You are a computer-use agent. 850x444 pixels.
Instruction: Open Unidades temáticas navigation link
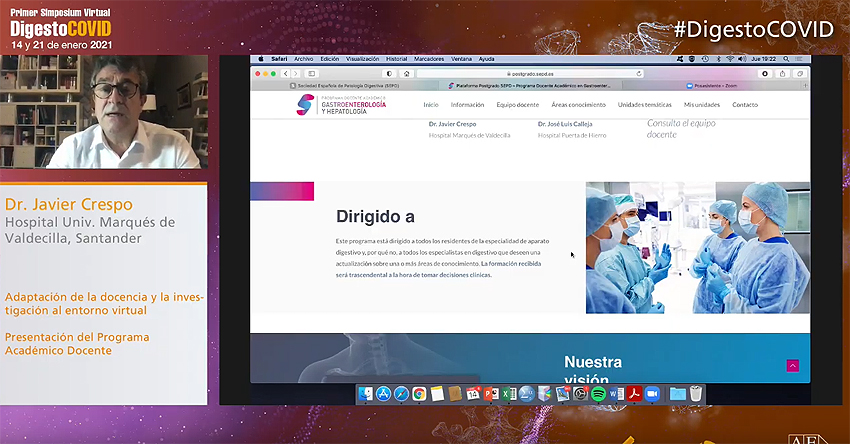click(645, 105)
